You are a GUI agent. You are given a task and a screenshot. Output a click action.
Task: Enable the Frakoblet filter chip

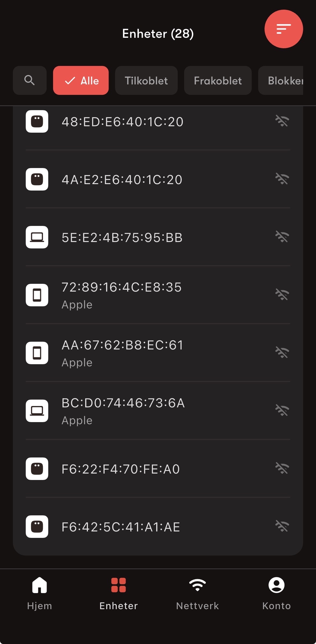tap(218, 80)
